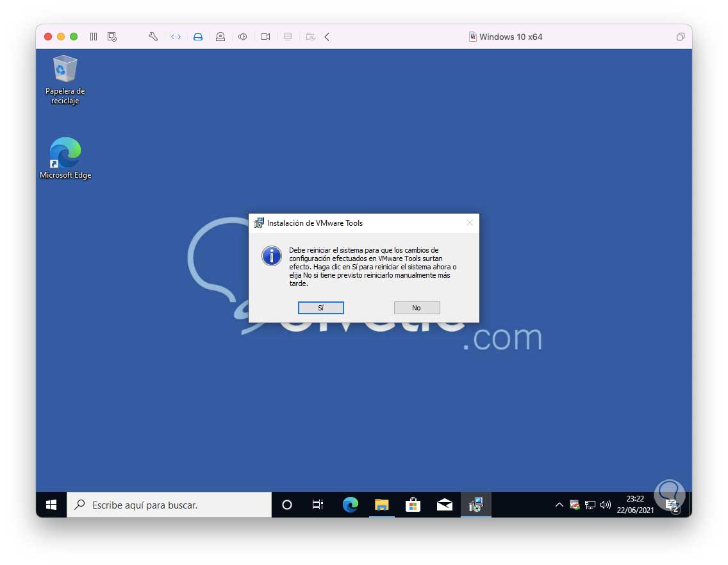Open Task View on the taskbar
The height and width of the screenshot is (565, 728).
[318, 505]
